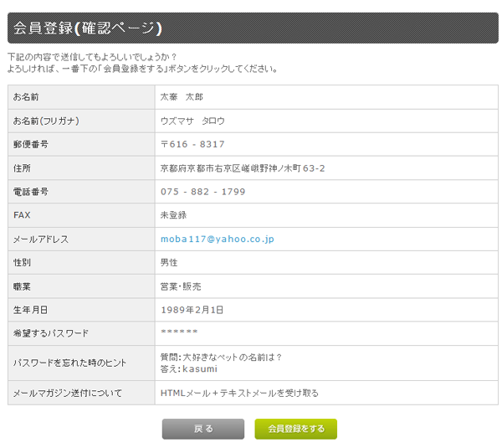
Task: Click the HTMLメール+テキストメール magazine setting text
Action: coord(239,394)
